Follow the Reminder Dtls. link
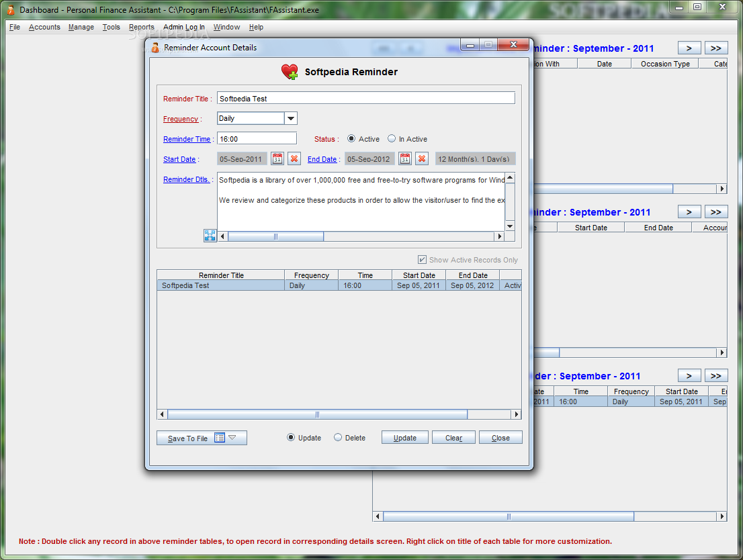743x560 pixels. coord(187,179)
